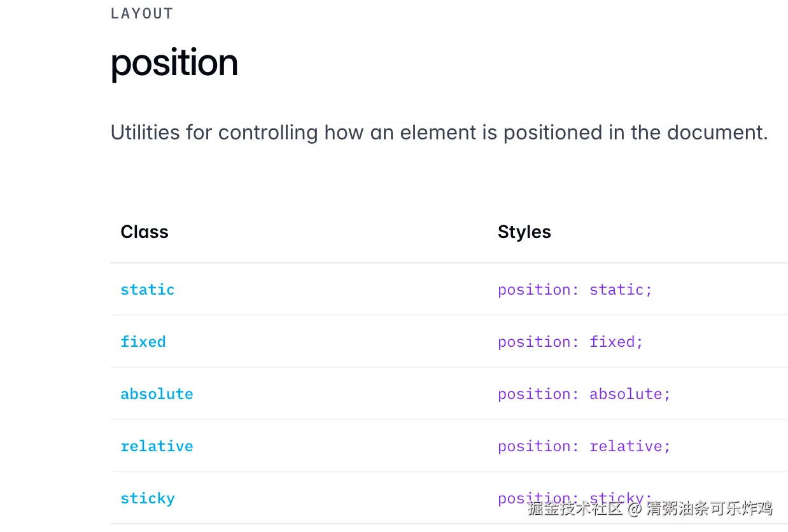Click the "position: absolute;" style value

[x=584, y=394]
